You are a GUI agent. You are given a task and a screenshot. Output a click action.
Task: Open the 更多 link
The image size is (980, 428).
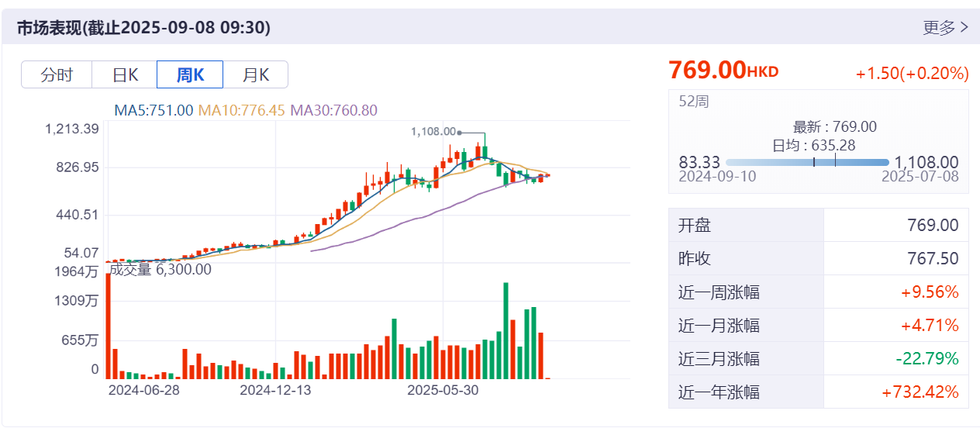tap(945, 28)
